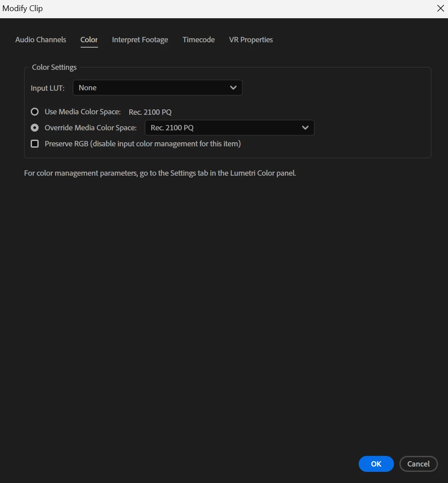
Task: Open the VR Properties tab
Action: [251, 40]
